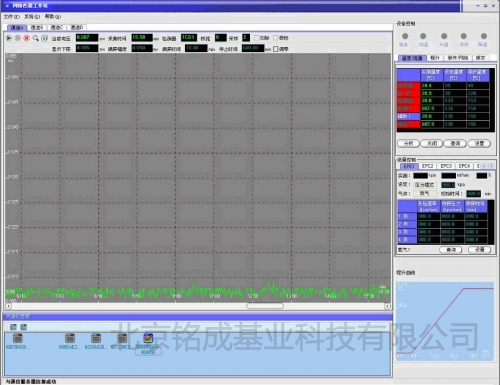Open the gas type selector under 设定
500x385 pixels.
pyautogui.click(x=425, y=193)
